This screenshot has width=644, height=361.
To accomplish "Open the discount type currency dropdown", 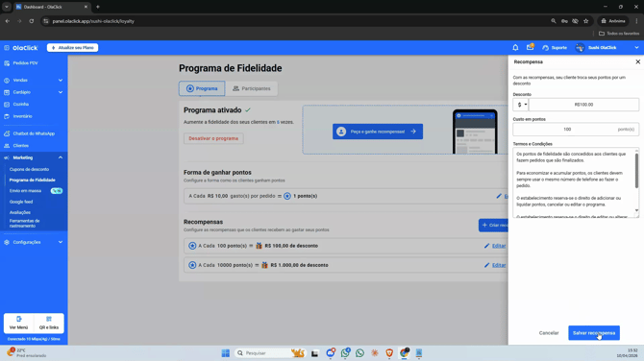I will [520, 105].
